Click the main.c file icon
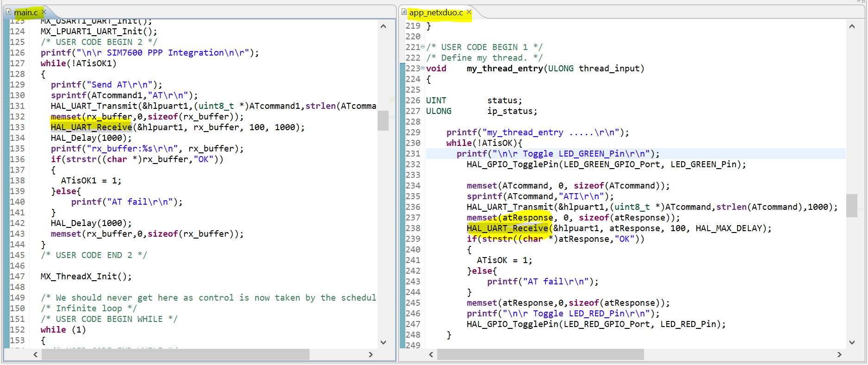Screen dimensions: 868x365 click(8, 12)
